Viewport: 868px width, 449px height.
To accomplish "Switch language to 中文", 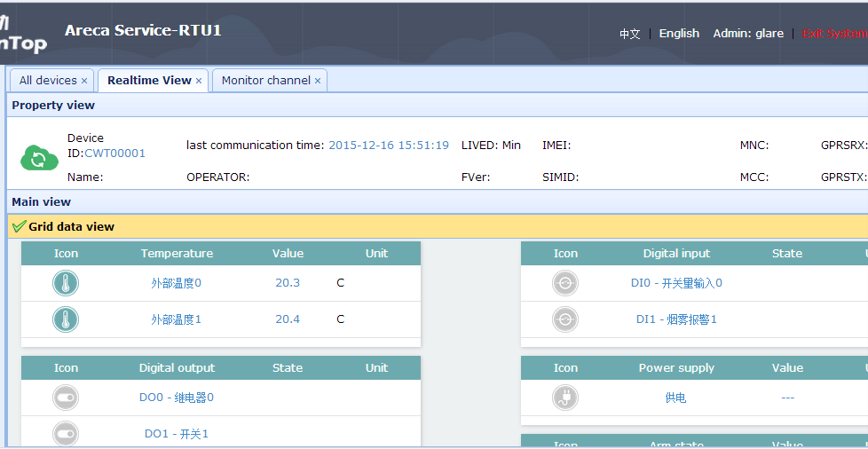I will coord(630,34).
